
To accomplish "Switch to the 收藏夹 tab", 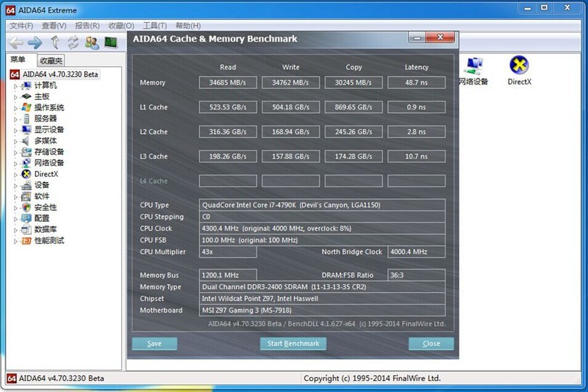I will (51, 60).
